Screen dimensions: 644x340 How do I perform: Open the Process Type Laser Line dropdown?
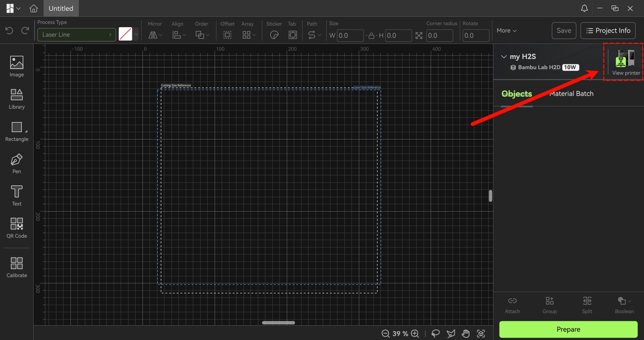coord(76,35)
